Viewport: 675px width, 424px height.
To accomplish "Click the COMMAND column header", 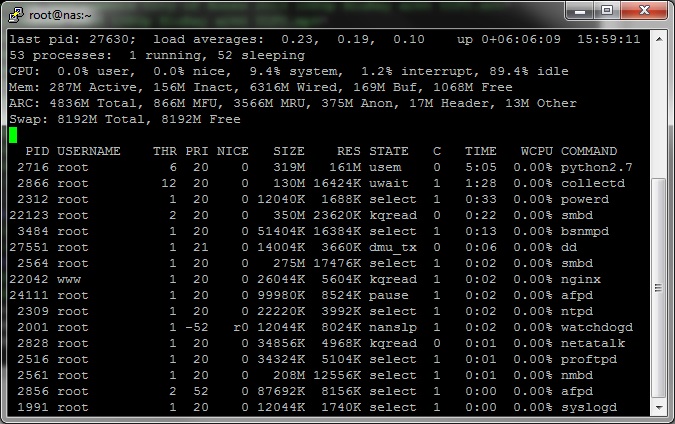I will 589,151.
